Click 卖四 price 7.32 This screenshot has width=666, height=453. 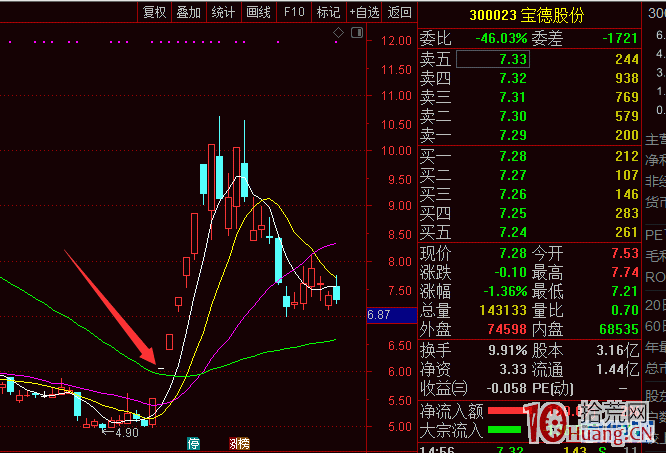[513, 78]
